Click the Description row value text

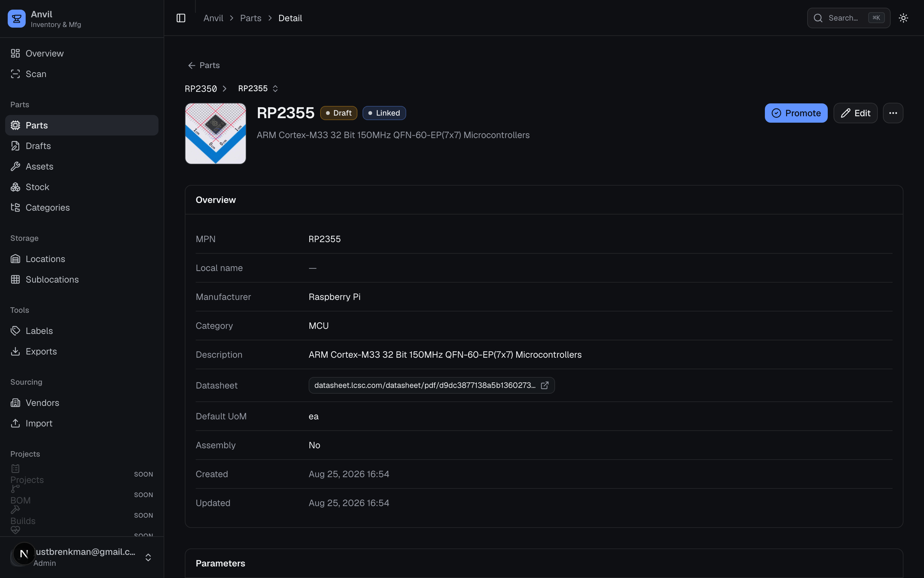[445, 355]
